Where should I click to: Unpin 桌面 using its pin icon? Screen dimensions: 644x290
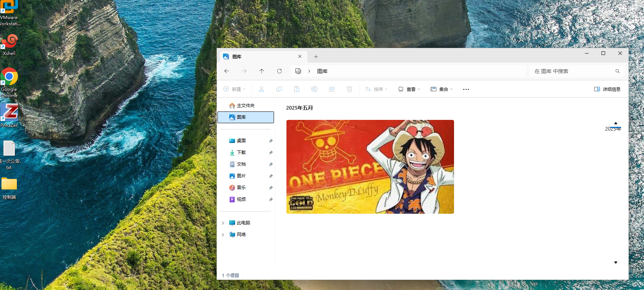pos(271,141)
